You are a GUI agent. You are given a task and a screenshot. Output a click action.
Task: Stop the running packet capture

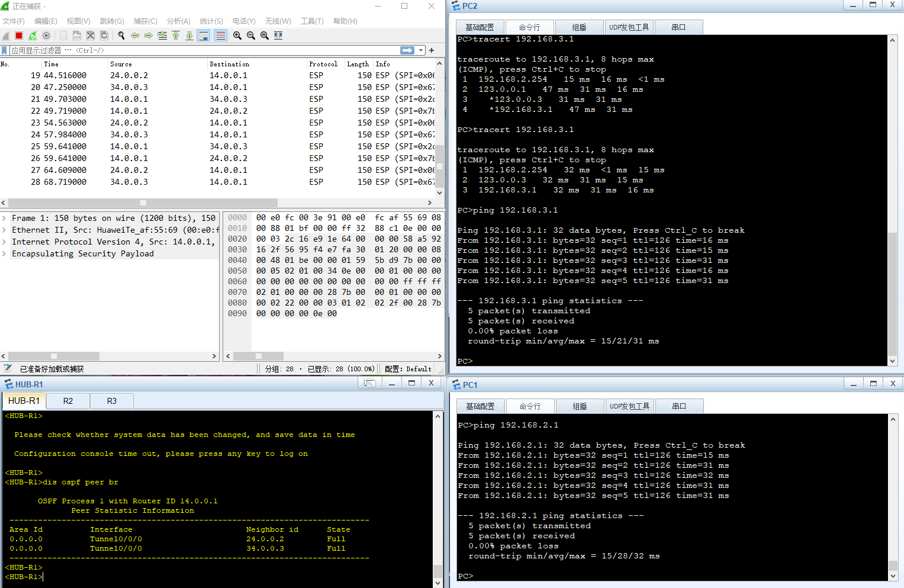pos(19,36)
